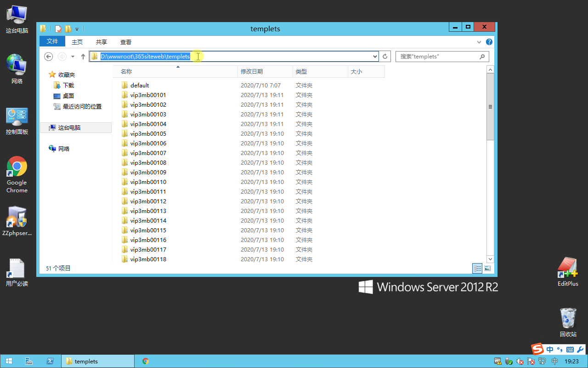Select 桌面 in navigation pane
The width and height of the screenshot is (588, 368).
pyautogui.click(x=68, y=96)
